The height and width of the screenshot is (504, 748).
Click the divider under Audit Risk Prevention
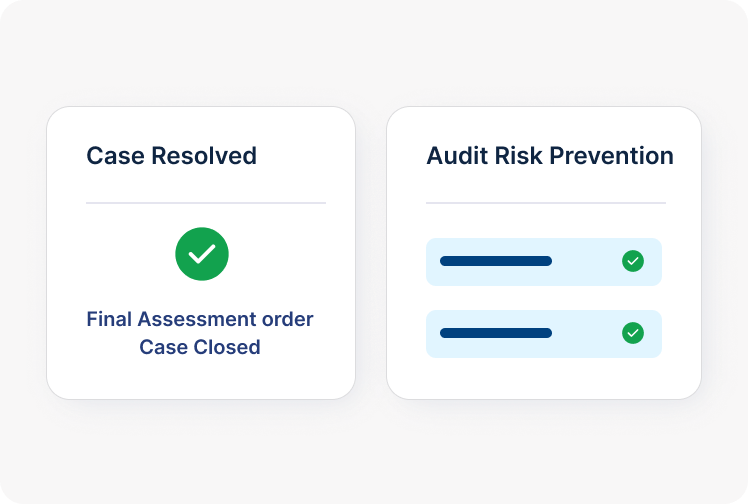(546, 203)
